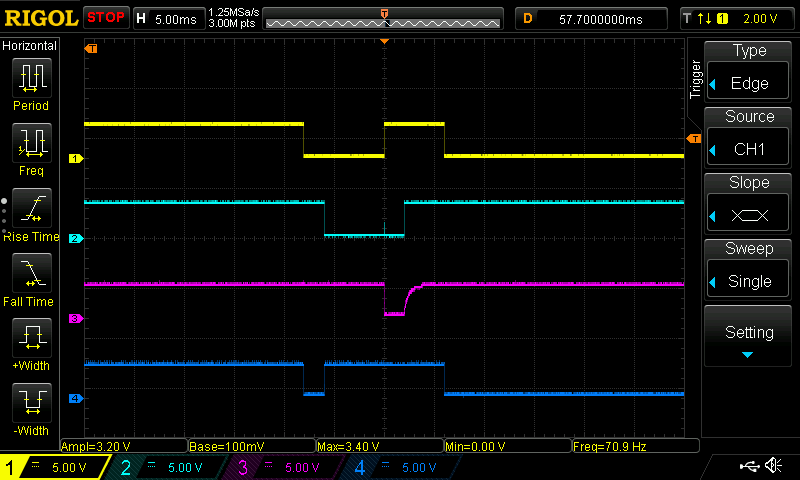Click the Horizontal measurement menu header

coord(30,46)
